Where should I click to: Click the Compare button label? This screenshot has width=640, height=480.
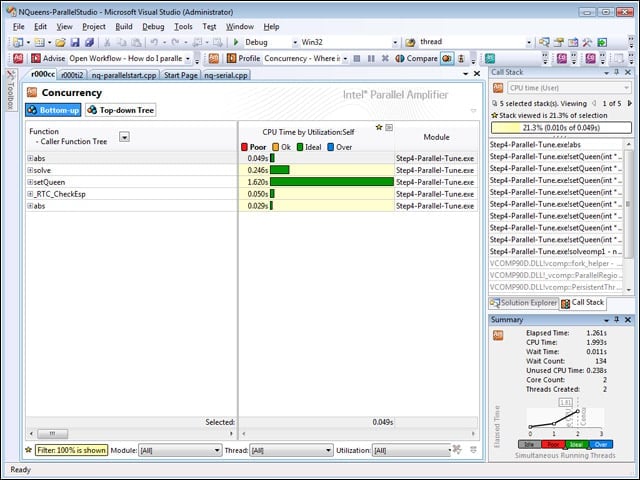click(x=422, y=58)
